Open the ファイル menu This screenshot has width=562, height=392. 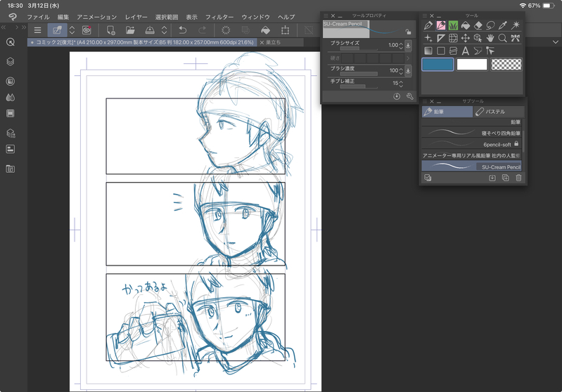point(38,17)
